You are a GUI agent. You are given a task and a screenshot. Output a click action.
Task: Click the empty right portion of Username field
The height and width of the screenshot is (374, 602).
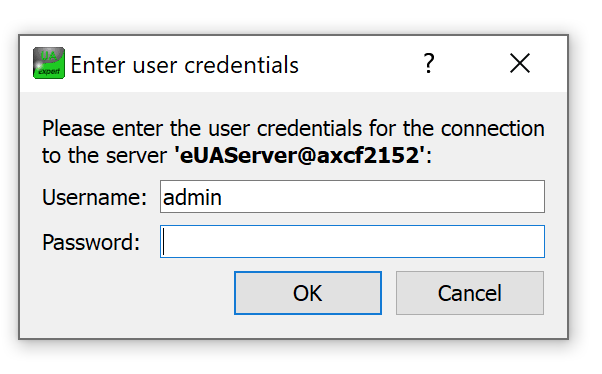coord(384,197)
